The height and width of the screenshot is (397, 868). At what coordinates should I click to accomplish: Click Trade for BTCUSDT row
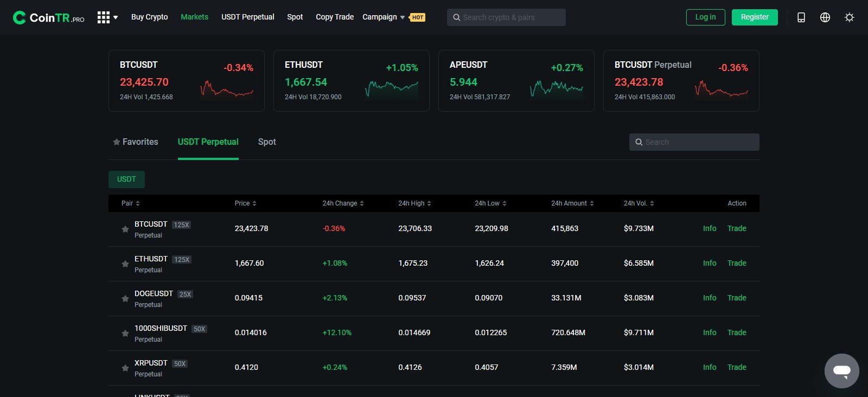[737, 228]
